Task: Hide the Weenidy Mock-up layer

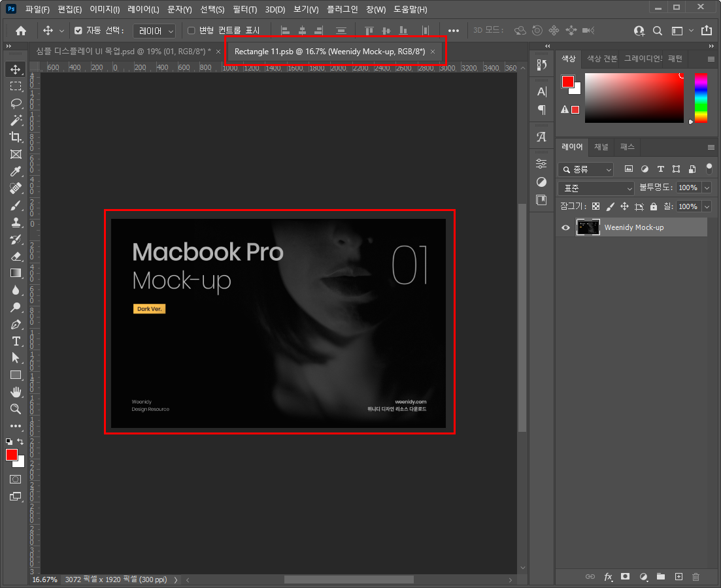Action: pyautogui.click(x=565, y=227)
